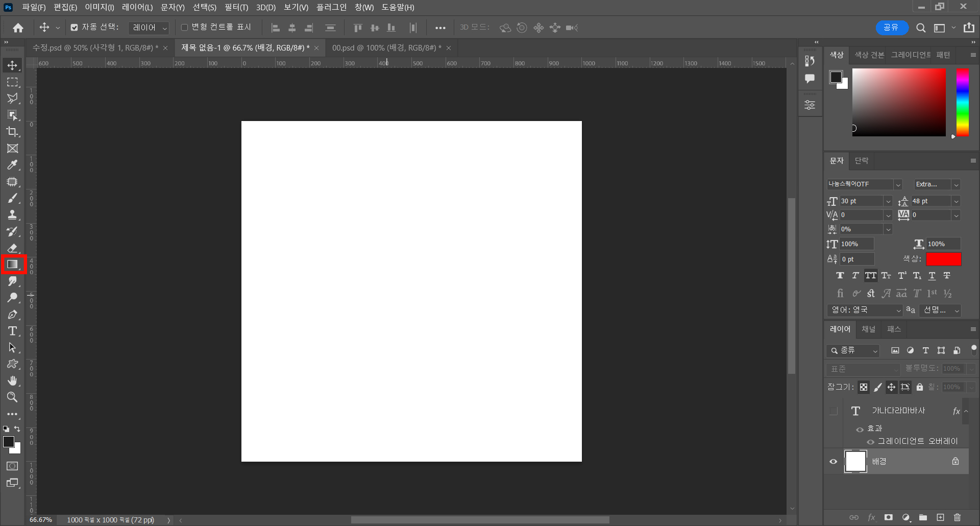Open the 이미지(I) menu
Screen dimensions: 980x526
click(x=100, y=7)
